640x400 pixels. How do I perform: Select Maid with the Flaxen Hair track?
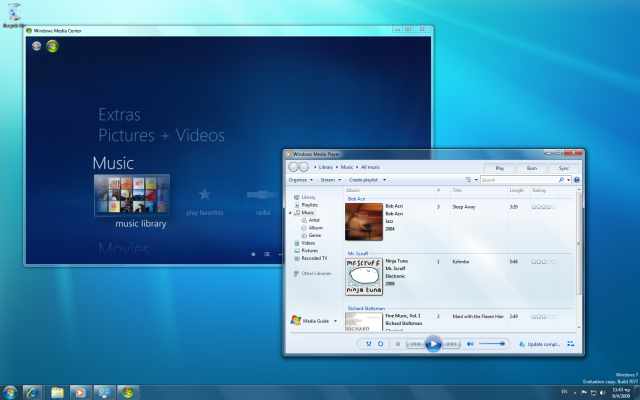point(478,316)
